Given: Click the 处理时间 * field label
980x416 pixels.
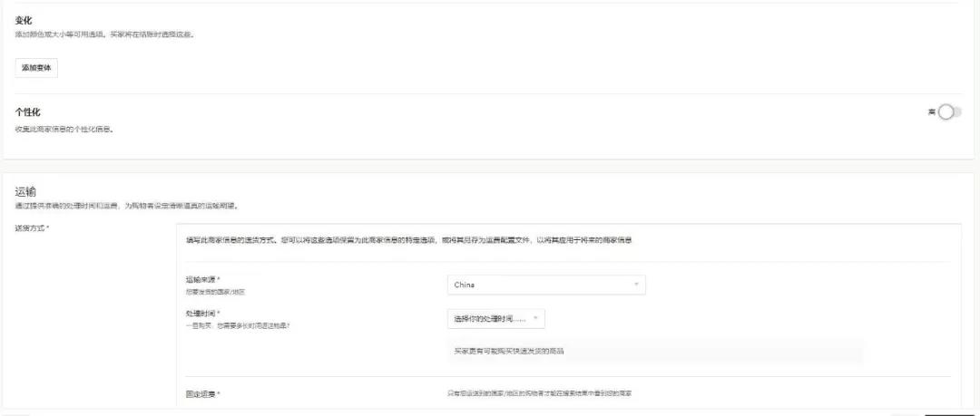Looking at the screenshot, I should (203, 314).
